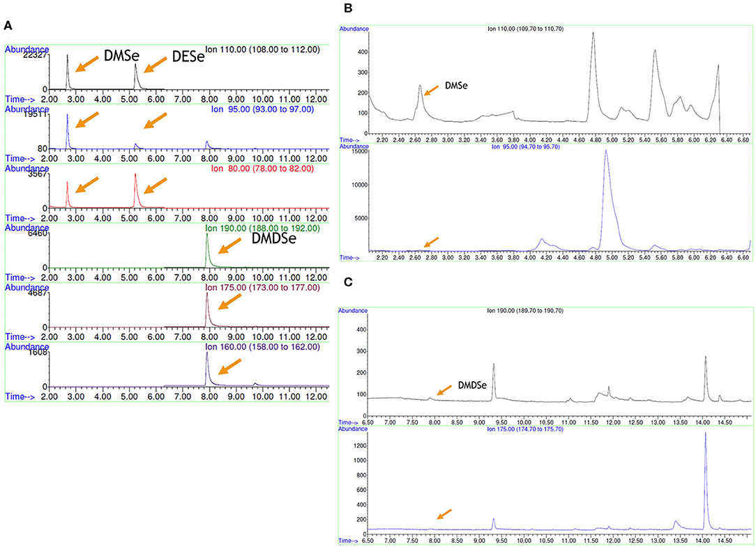This screenshot has width=756, height=547.
Task: Click the panel letter A
Action: coord(8,26)
